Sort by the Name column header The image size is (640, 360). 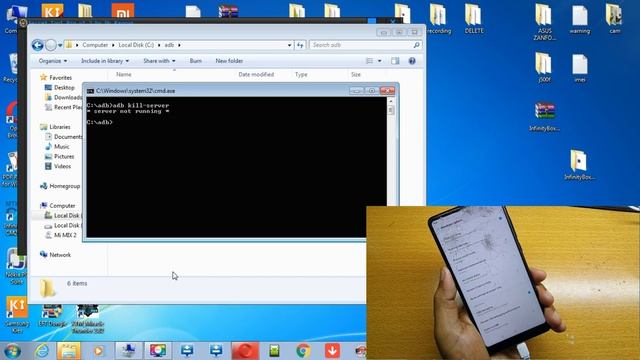[x=124, y=74]
